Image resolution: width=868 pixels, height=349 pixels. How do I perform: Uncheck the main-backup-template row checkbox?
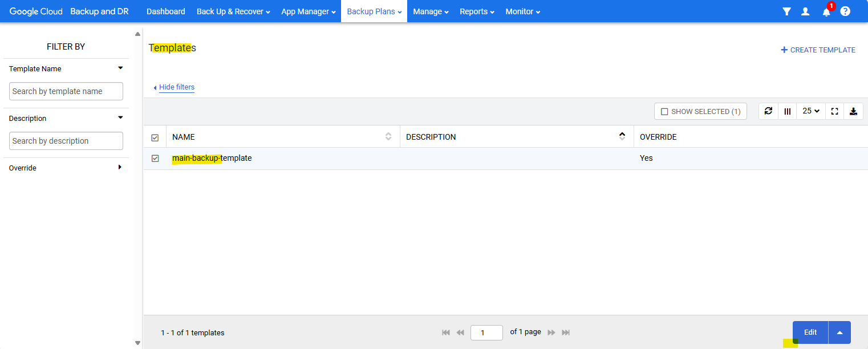tap(155, 159)
